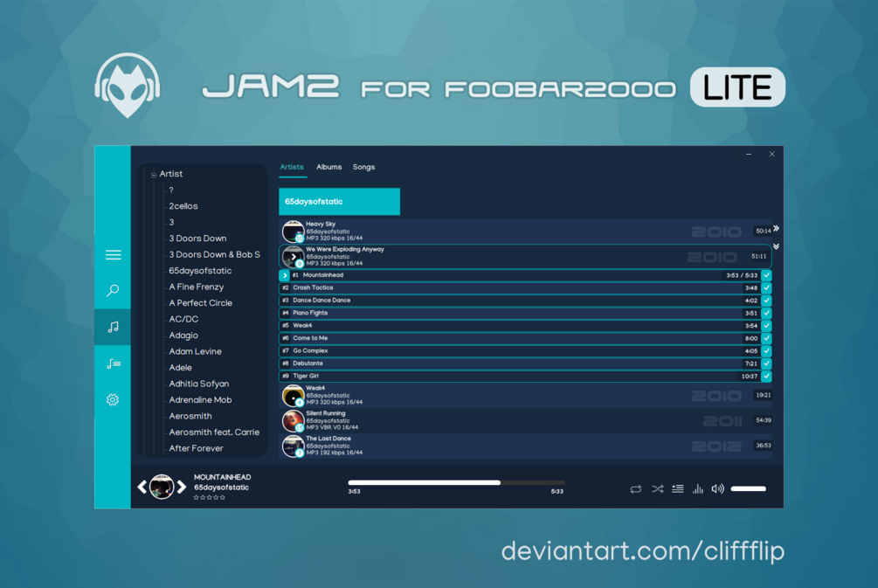
Task: Play track Dance Dance Dance
Action: (520, 301)
